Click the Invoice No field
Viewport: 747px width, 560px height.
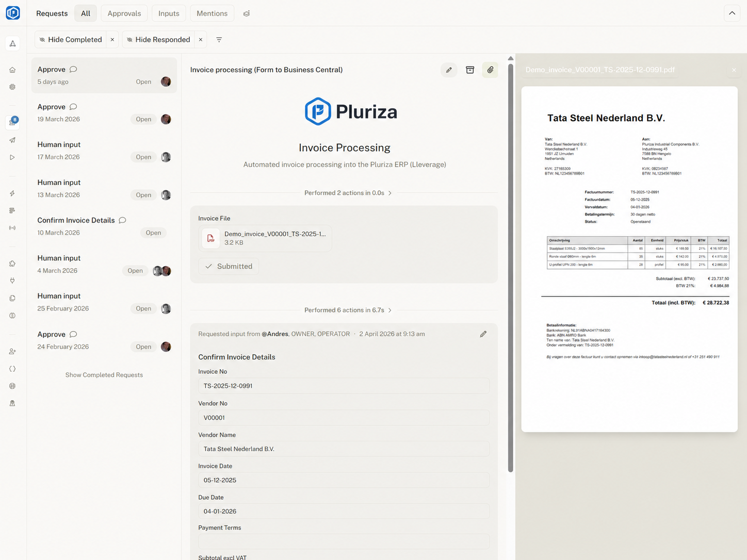pos(344,386)
